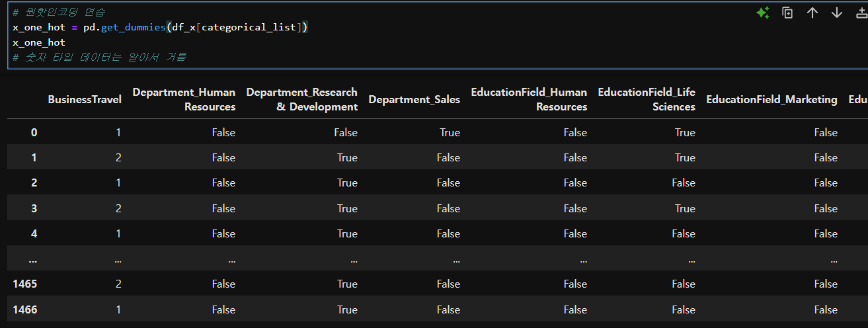This screenshot has height=328, width=868.
Task: Click the Department_Research & Development header
Action: [301, 99]
